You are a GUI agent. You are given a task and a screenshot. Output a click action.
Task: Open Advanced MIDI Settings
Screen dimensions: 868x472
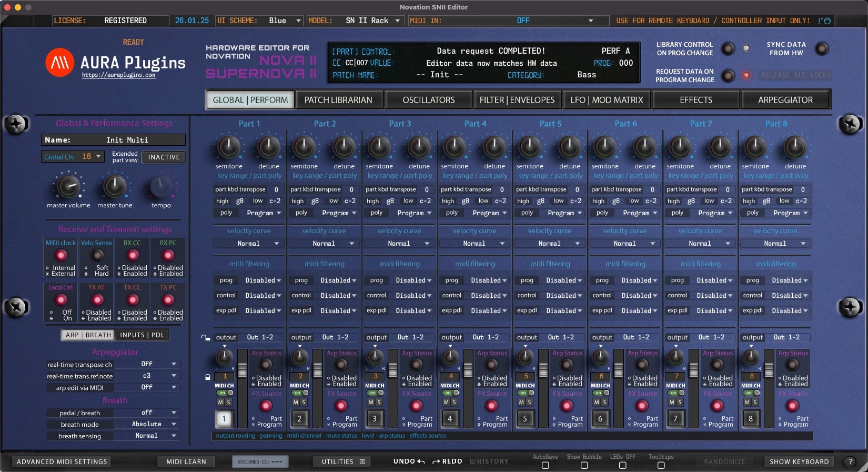62,461
